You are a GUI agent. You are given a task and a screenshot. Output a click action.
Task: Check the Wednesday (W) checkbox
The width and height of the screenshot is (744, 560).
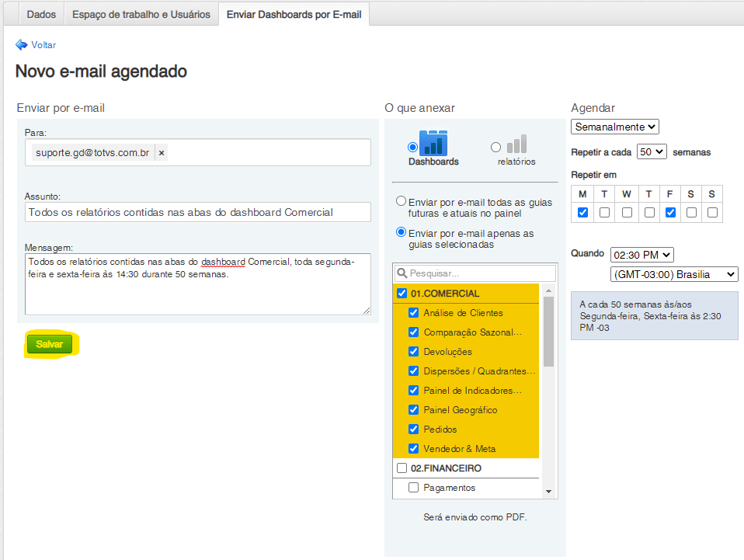click(x=627, y=212)
